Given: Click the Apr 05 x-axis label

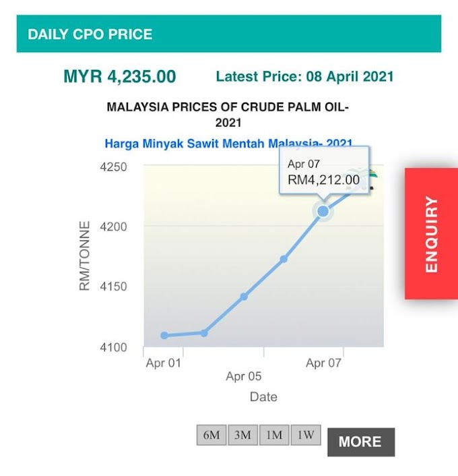Looking at the screenshot, I should (x=244, y=376).
